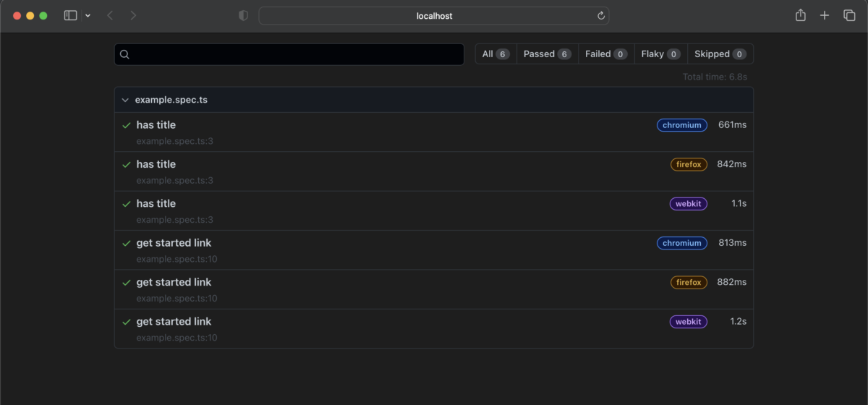Click the browser back arrow
Screen dimensions: 868x405
click(110, 15)
